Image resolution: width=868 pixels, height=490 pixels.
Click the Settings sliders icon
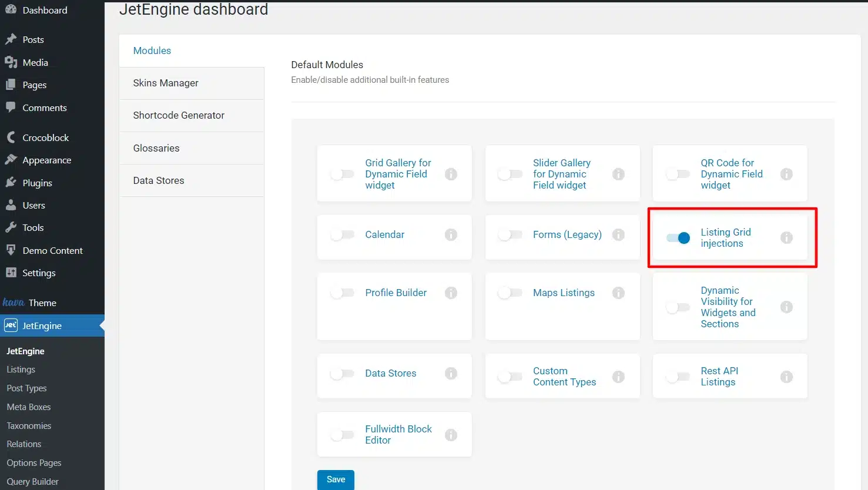[11, 273]
